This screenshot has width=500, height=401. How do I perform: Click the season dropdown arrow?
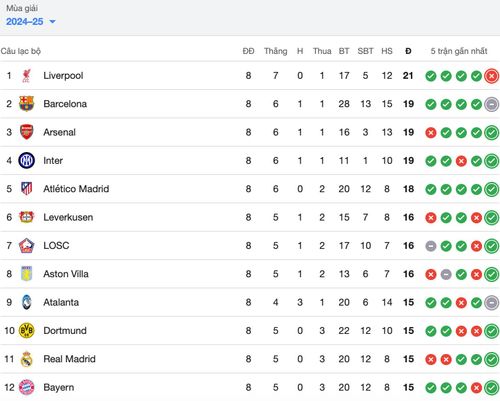click(x=52, y=22)
